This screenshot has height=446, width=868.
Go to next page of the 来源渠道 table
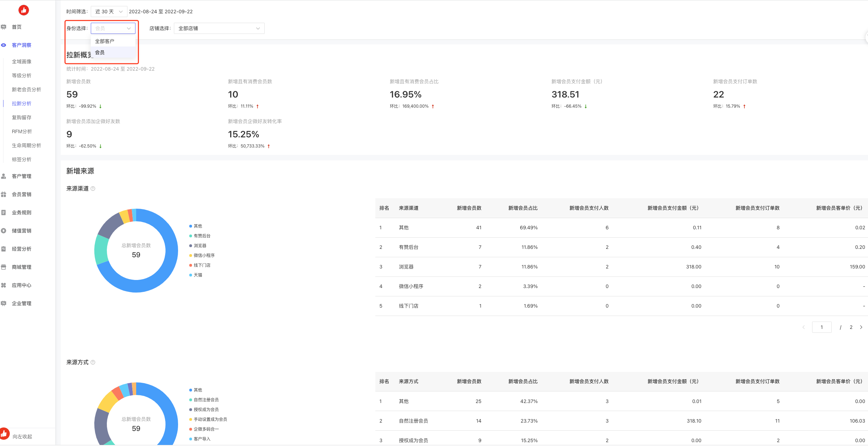(x=861, y=328)
